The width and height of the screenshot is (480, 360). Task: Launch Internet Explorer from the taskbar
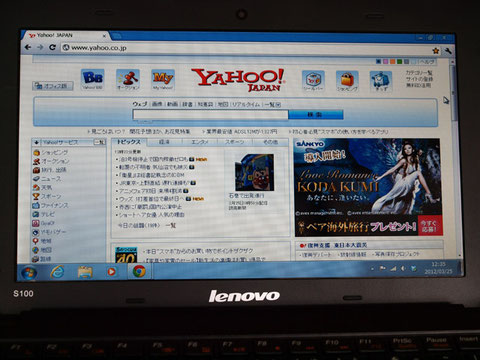(57, 272)
